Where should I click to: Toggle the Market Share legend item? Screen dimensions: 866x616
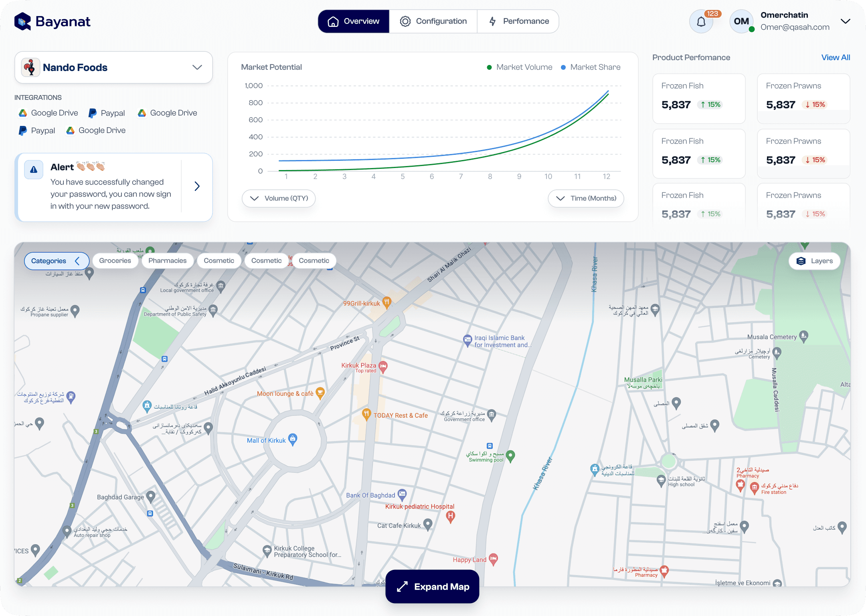click(x=591, y=67)
